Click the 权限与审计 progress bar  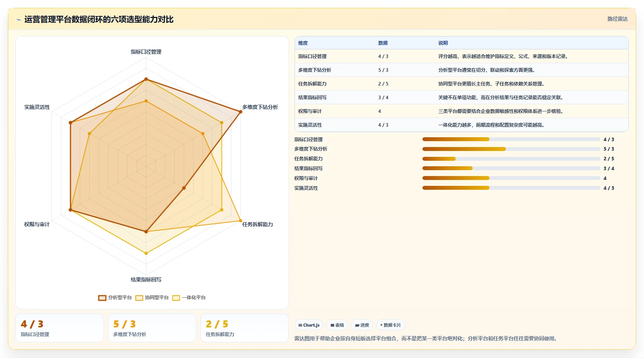coord(511,178)
